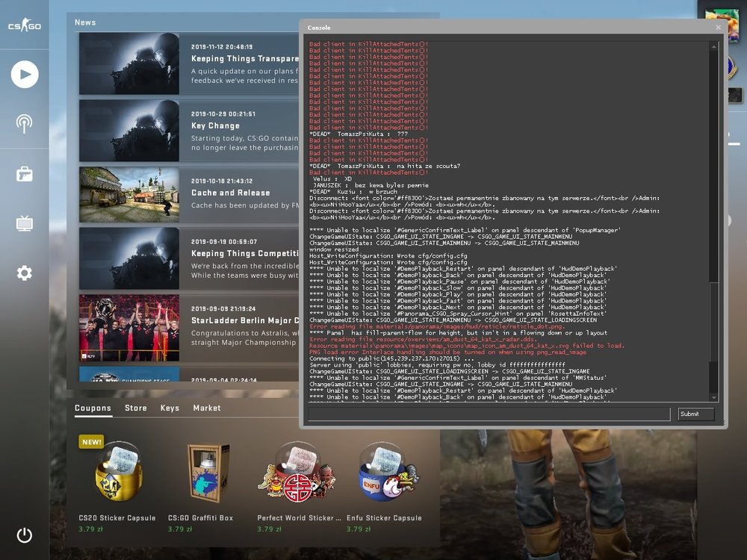Screen dimensions: 747x560
Task: Click the console scrollbar thumb
Action: [713, 321]
